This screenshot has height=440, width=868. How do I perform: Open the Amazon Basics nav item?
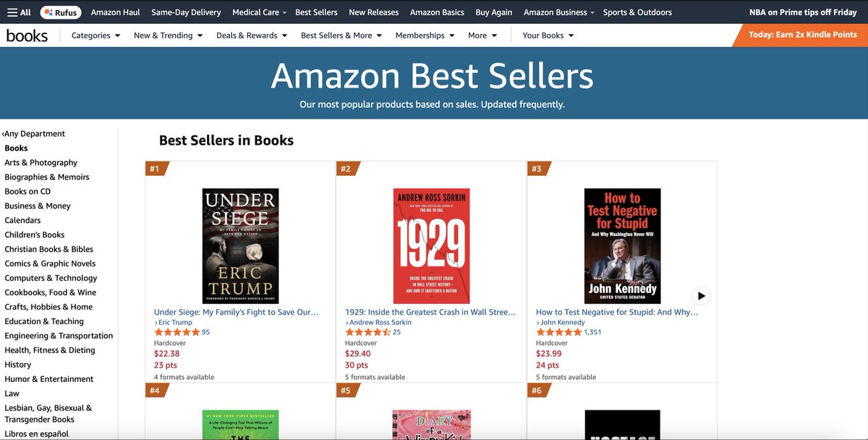437,12
